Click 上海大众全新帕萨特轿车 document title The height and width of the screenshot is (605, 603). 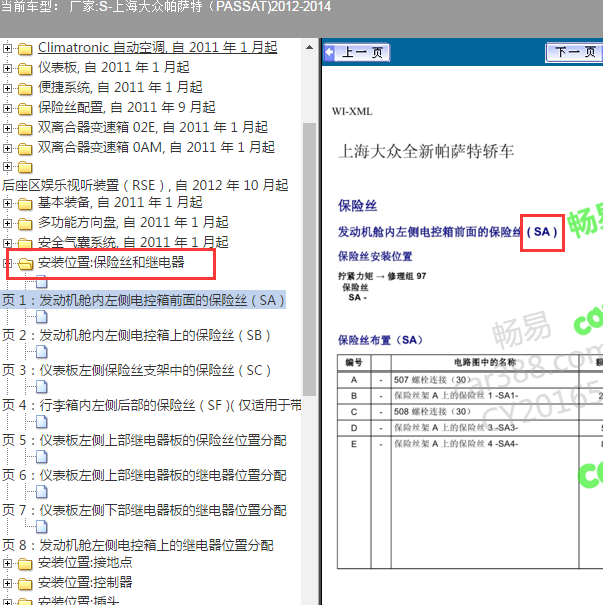tap(426, 151)
